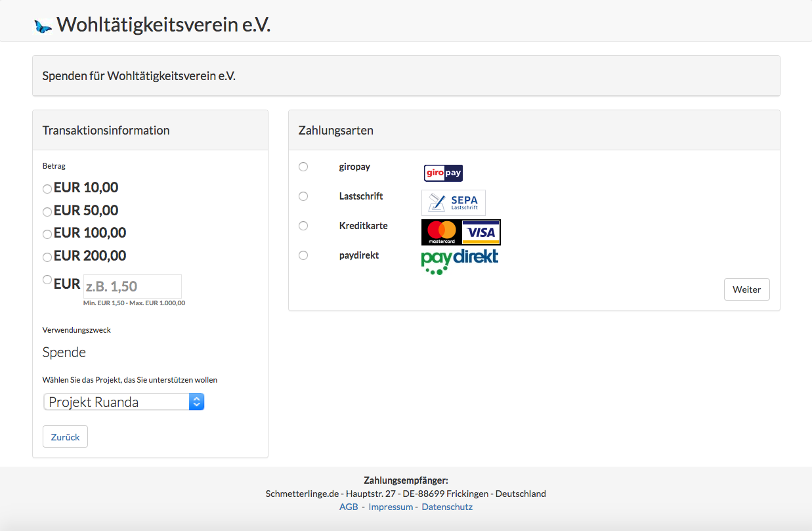Image resolution: width=812 pixels, height=531 pixels.
Task: Click the custom amount input field
Action: tap(132, 286)
